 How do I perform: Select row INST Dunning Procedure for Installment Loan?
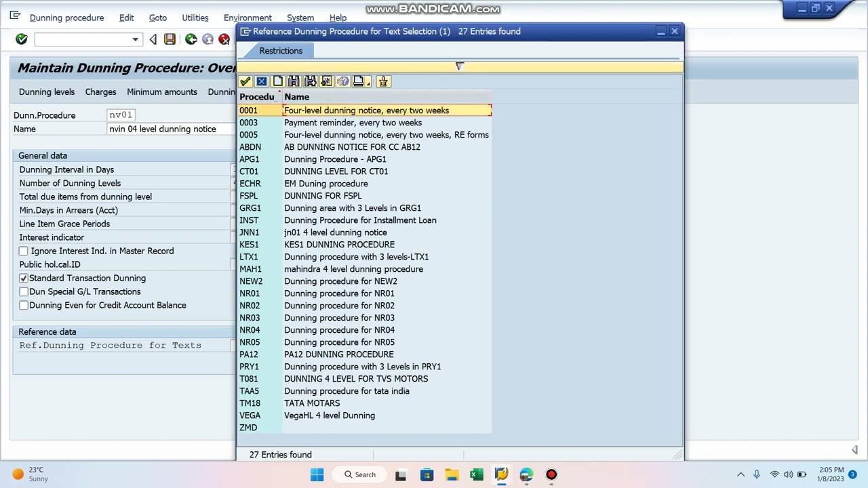[365, 220]
